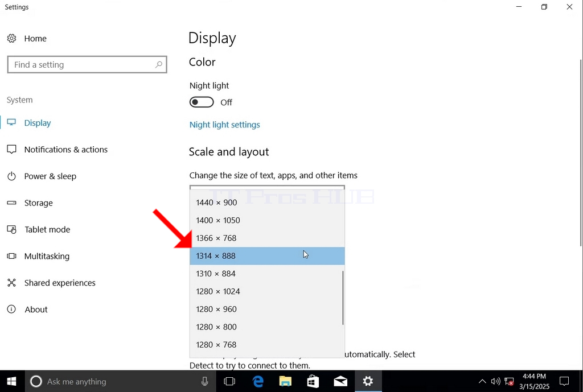The width and height of the screenshot is (583, 392).
Task: Open Task View from taskbar
Action: pos(229,381)
